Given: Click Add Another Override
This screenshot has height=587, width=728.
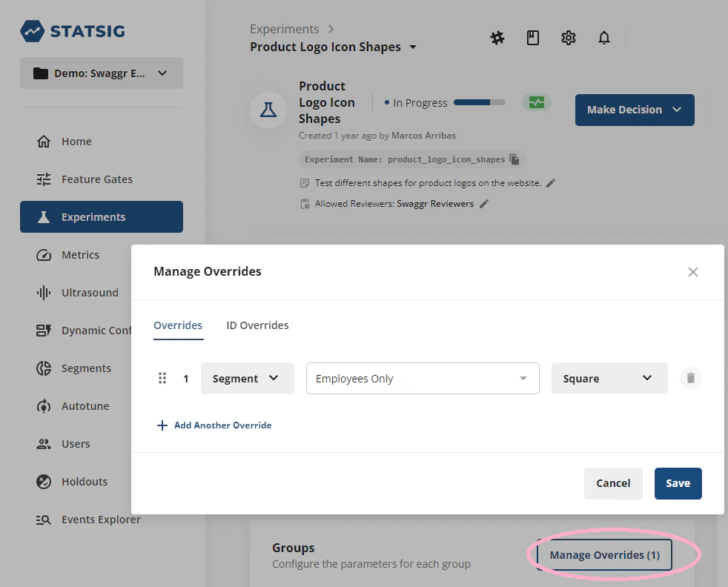Looking at the screenshot, I should click(214, 425).
